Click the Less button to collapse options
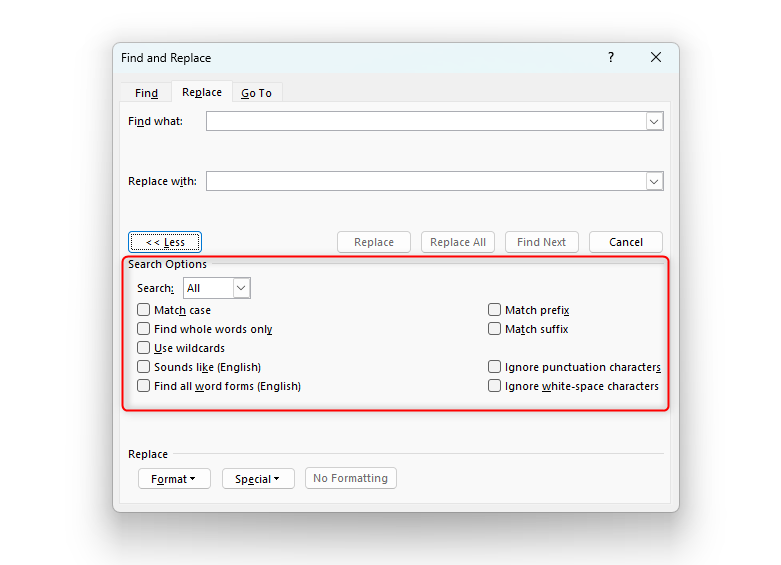This screenshot has width=781, height=565. 165,242
